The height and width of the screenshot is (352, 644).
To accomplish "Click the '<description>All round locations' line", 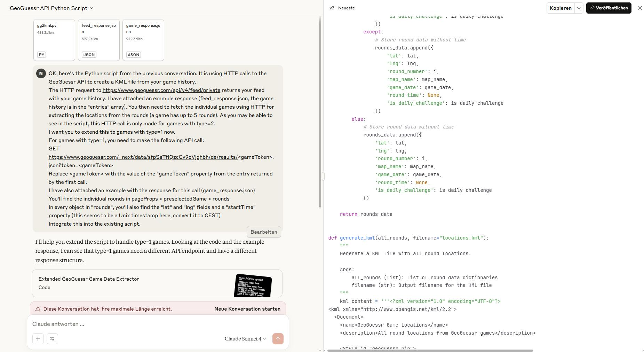I will pos(438,333).
